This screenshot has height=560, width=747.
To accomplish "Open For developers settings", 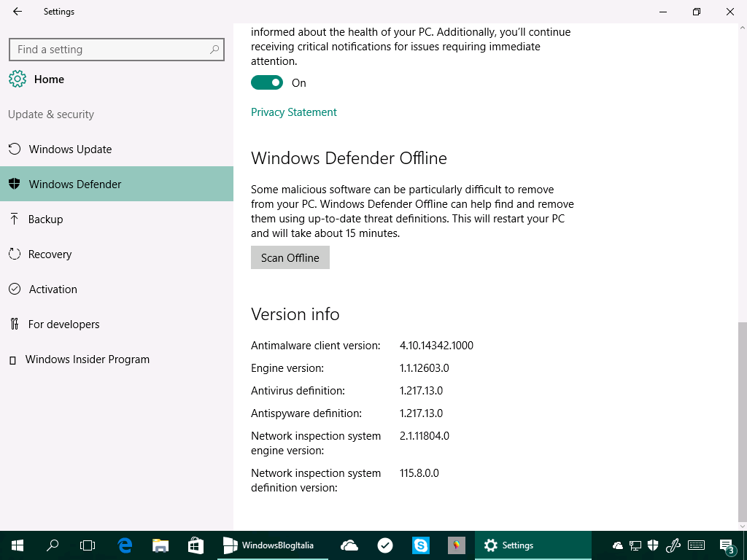I will (x=117, y=324).
